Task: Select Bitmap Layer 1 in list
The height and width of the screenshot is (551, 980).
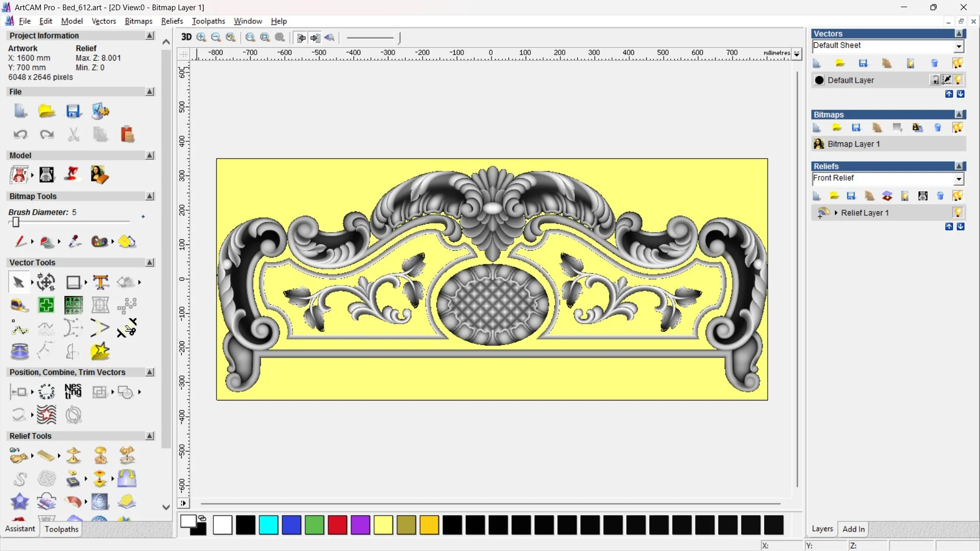Action: click(853, 144)
